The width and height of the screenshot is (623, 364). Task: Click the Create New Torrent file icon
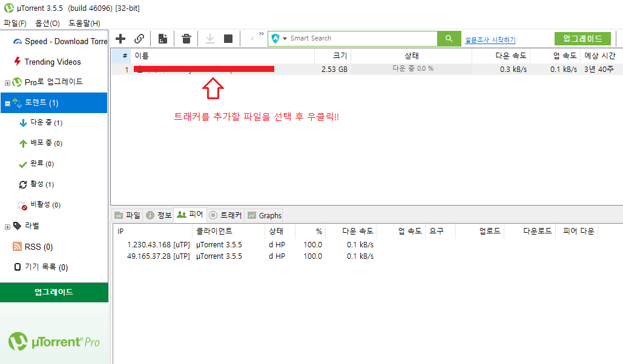pos(163,39)
